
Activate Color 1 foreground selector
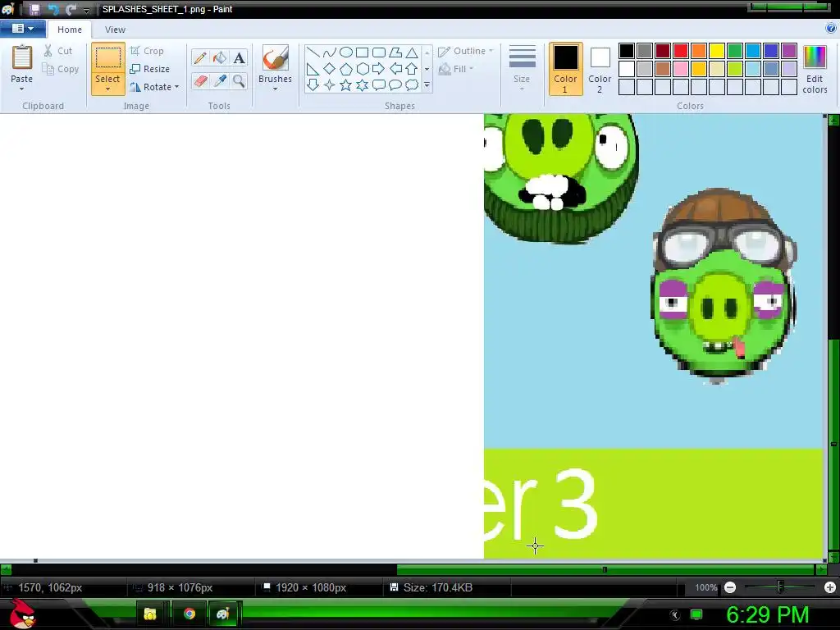[566, 69]
